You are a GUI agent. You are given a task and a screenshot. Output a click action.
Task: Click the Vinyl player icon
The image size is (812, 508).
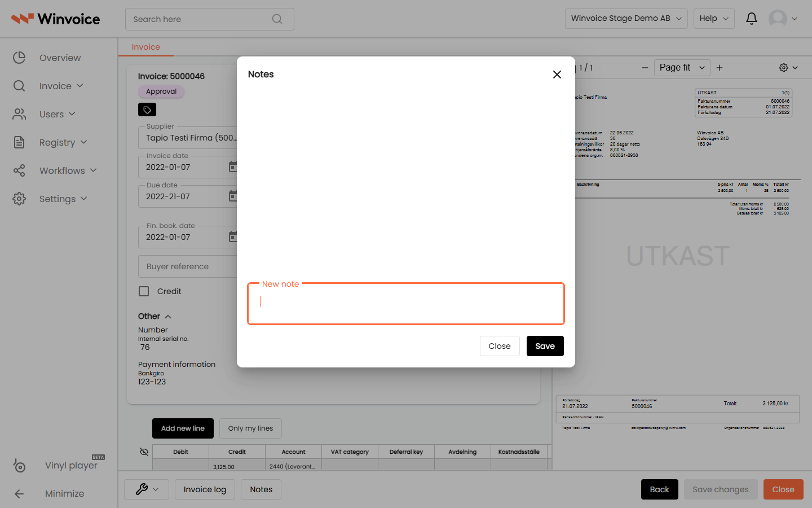pyautogui.click(x=19, y=465)
